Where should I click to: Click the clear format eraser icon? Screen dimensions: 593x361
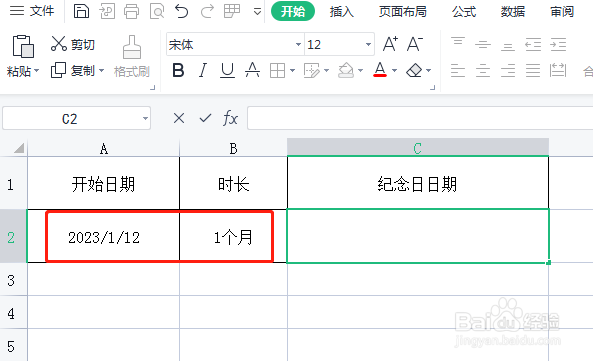point(414,70)
